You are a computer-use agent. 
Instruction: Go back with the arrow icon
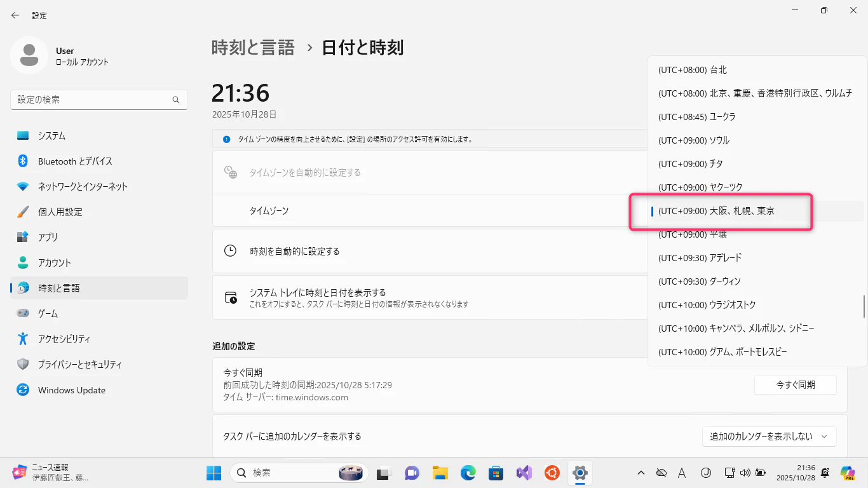point(15,15)
